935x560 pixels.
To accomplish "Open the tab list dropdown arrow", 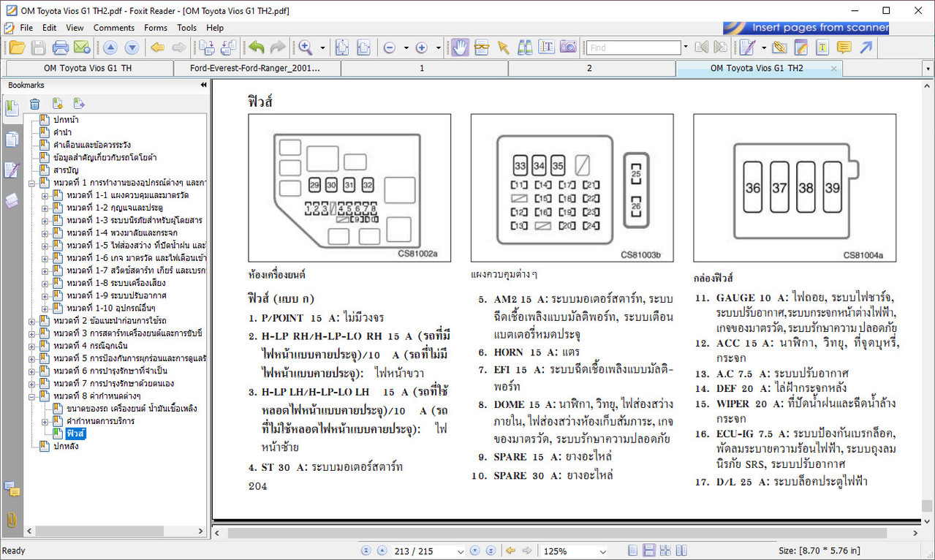I will click(928, 69).
